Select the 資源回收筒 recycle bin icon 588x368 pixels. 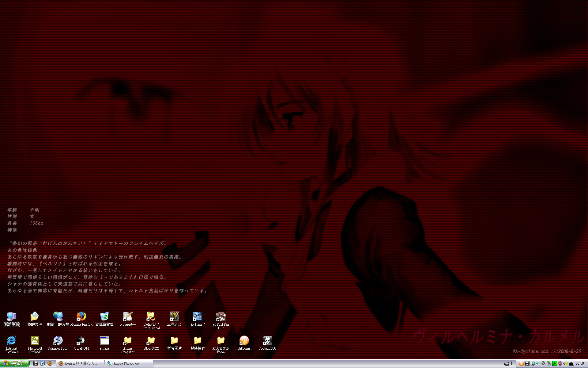[x=104, y=319]
